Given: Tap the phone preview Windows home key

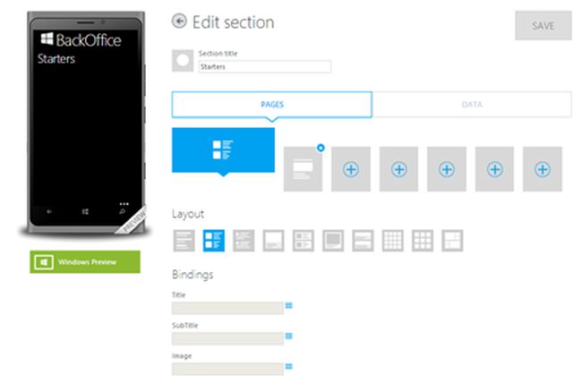Looking at the screenshot, I should point(85,211).
